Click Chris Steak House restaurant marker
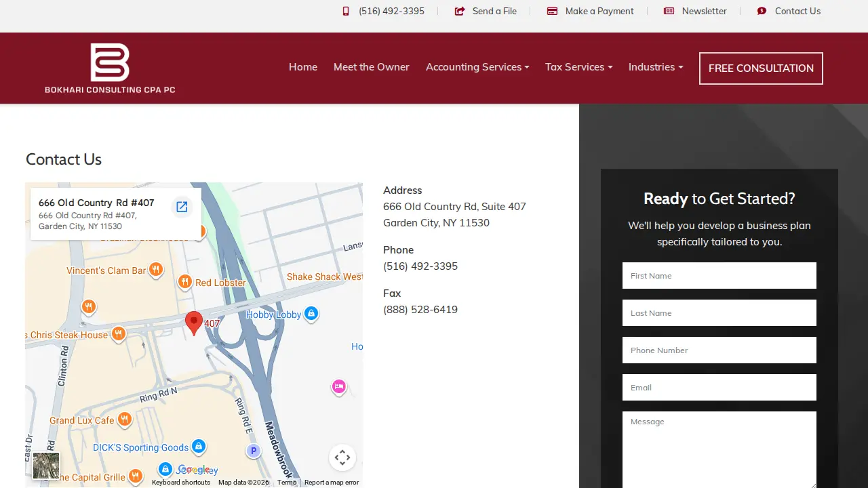 119,333
